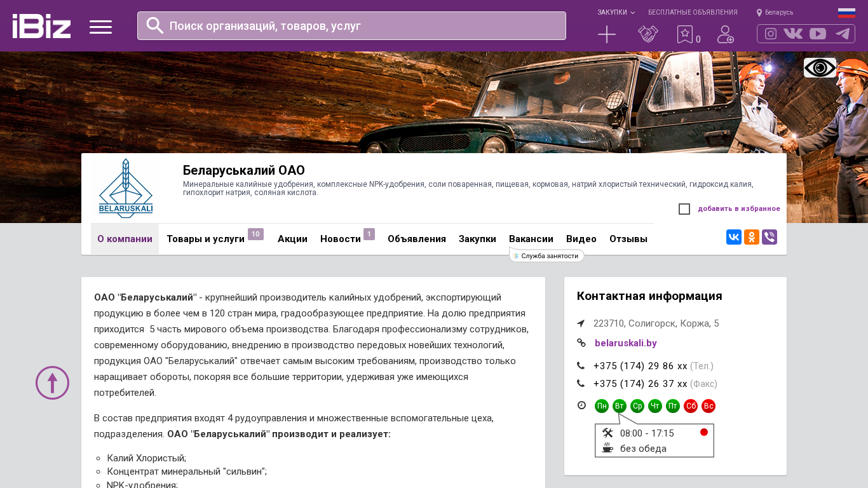Screen dimensions: 868x488
Task: Open the Беларусь region selector
Action: [x=779, y=12]
